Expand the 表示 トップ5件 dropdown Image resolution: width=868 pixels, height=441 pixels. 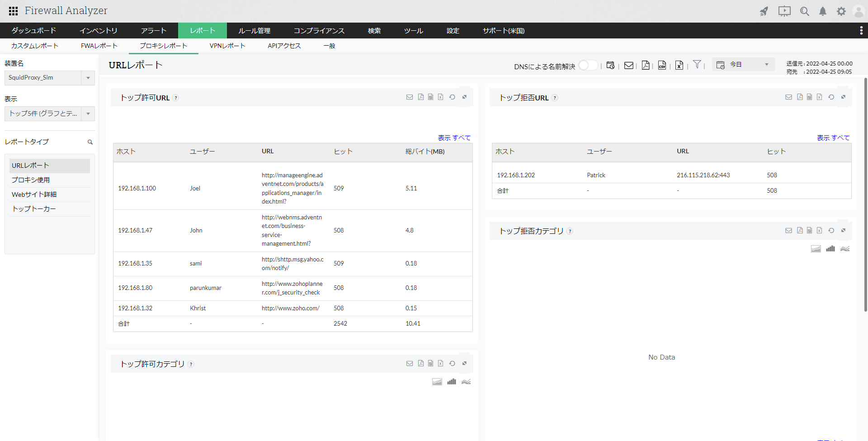(x=88, y=114)
